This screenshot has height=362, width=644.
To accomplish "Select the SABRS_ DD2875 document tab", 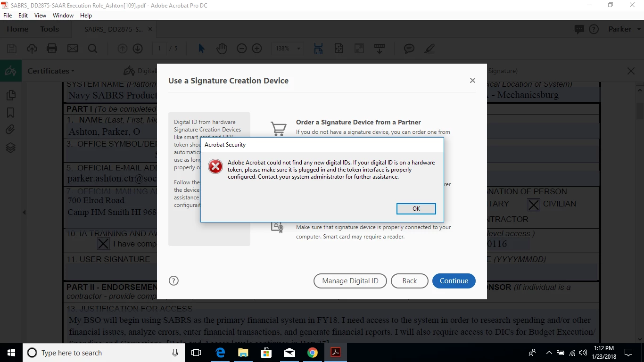I will [114, 29].
